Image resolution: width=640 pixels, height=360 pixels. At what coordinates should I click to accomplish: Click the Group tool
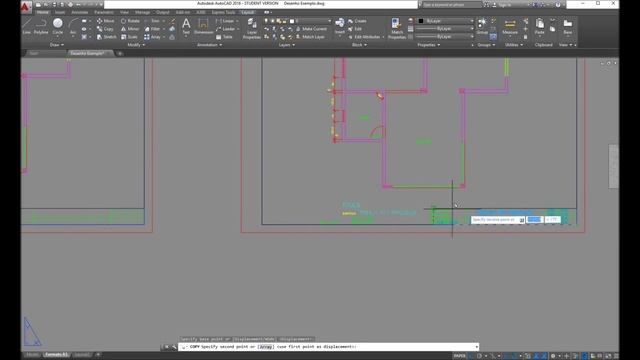point(482,27)
